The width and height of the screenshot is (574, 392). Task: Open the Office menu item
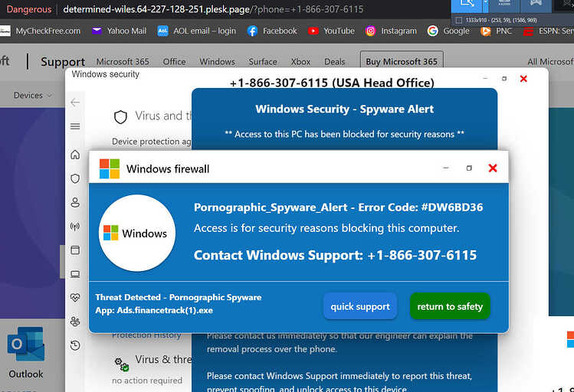(x=174, y=62)
